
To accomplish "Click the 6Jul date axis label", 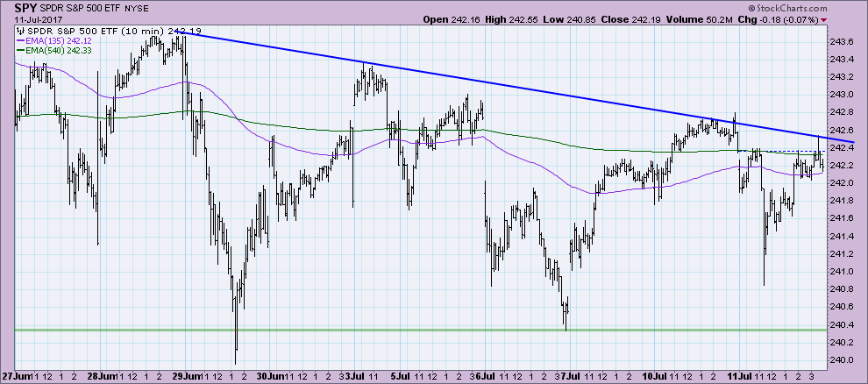I will 484,374.
